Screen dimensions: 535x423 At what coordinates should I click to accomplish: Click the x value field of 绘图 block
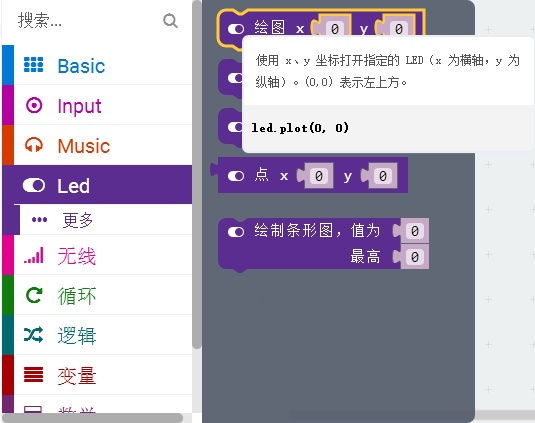(x=334, y=29)
